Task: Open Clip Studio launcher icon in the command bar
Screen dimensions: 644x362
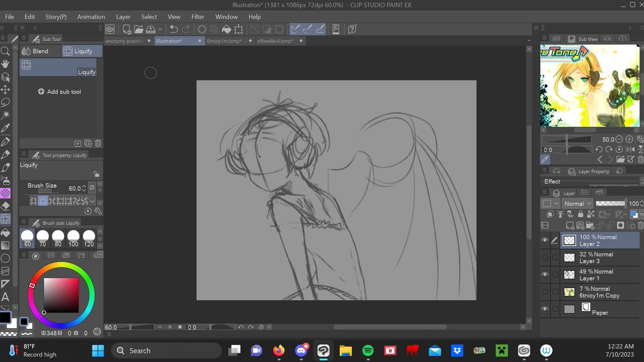Action: (109, 29)
